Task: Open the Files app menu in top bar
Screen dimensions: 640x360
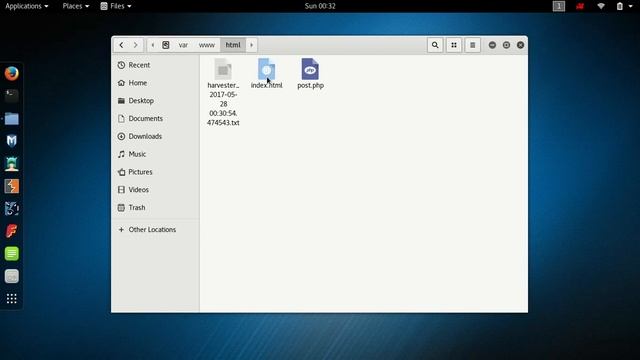Action: coord(116,6)
